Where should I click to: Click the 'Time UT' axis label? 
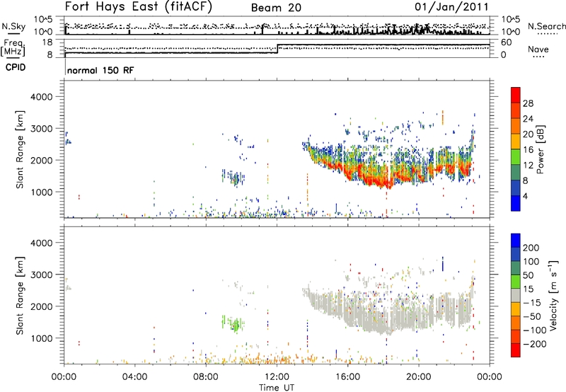277,387
